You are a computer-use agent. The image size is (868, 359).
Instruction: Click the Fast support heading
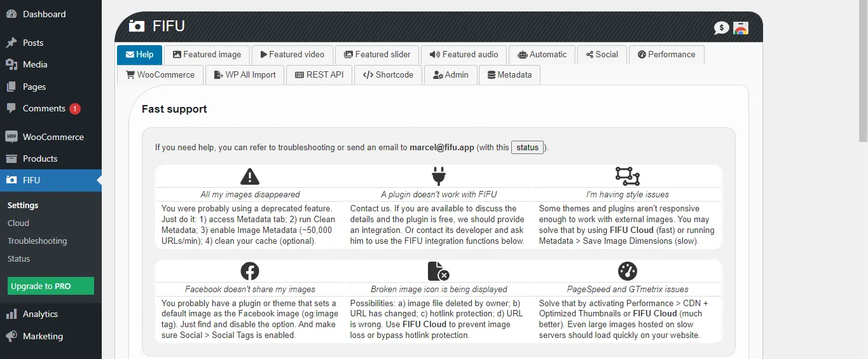click(174, 109)
